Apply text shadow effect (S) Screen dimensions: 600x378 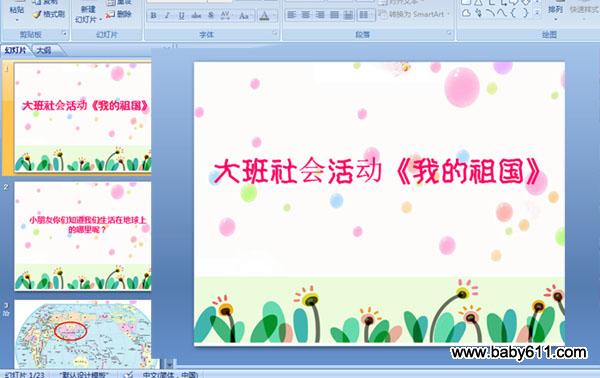pyautogui.click(x=211, y=16)
